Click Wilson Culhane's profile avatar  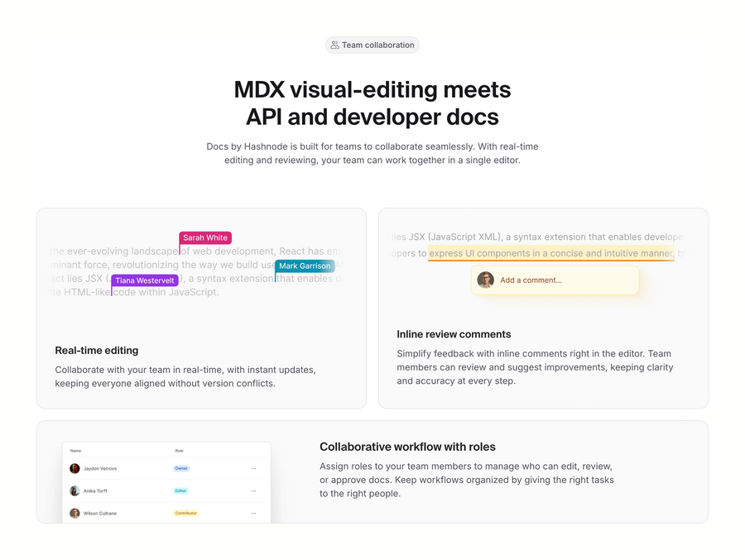[74, 513]
